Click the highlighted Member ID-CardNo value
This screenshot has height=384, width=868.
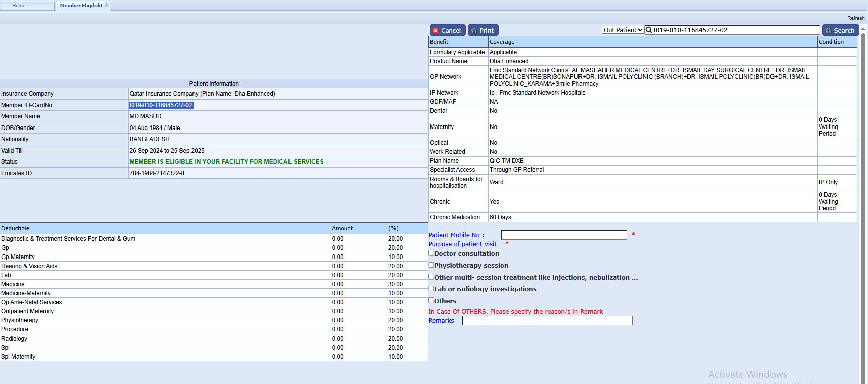tap(161, 105)
